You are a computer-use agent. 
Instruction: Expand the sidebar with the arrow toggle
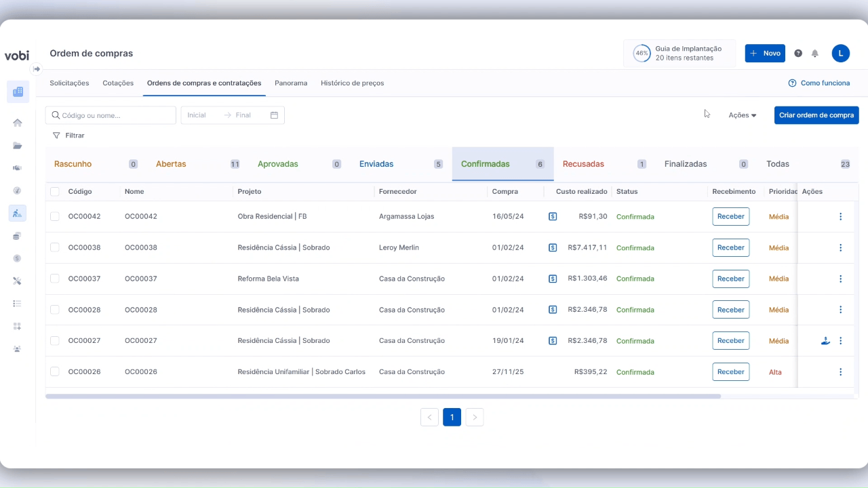(37, 69)
